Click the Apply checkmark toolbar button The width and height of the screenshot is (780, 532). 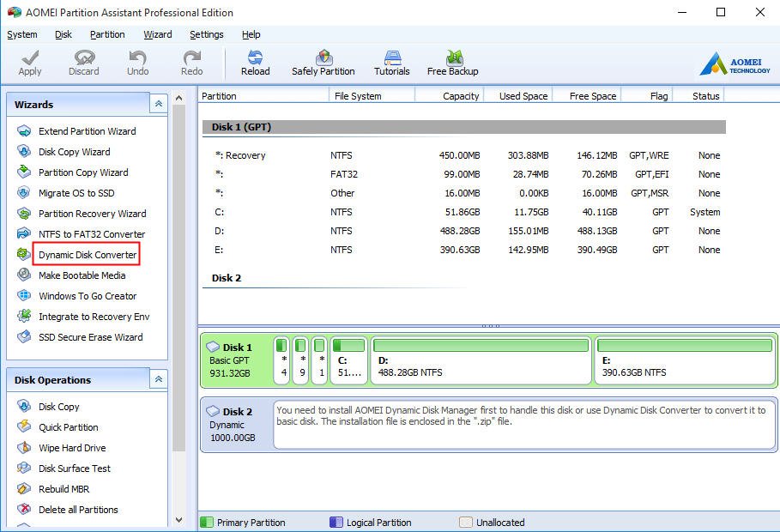click(30, 63)
